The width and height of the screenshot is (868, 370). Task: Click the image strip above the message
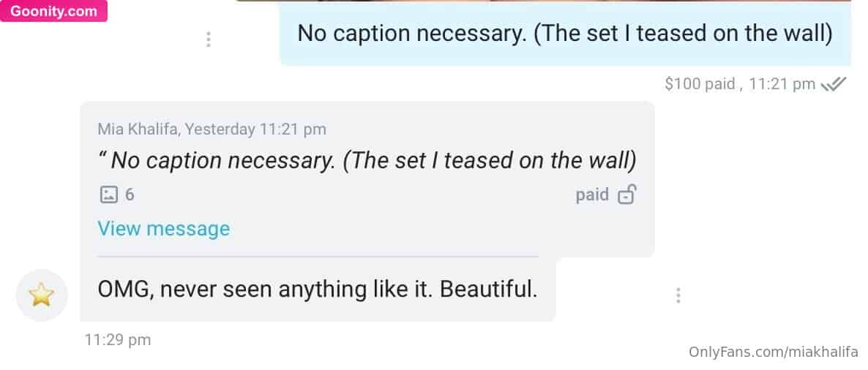tap(542, 1)
